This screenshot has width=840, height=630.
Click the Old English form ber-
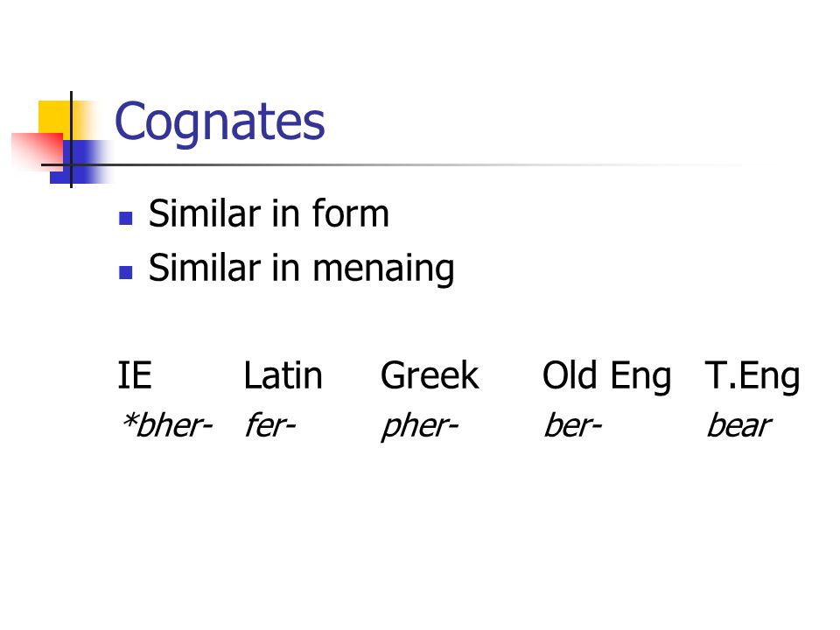572,425
